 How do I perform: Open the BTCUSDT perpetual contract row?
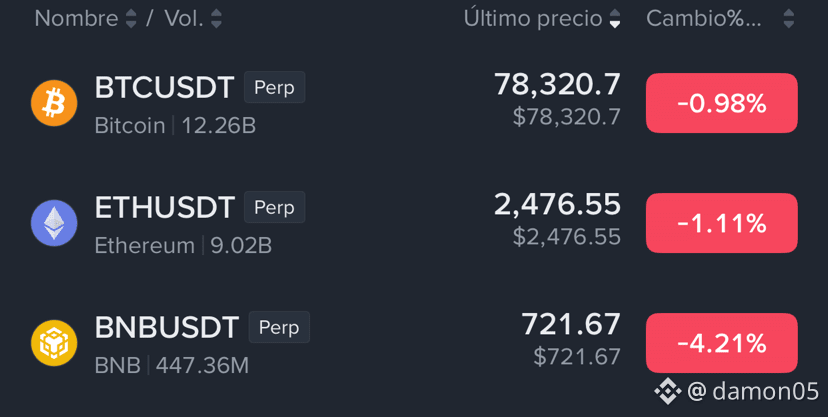tap(414, 103)
